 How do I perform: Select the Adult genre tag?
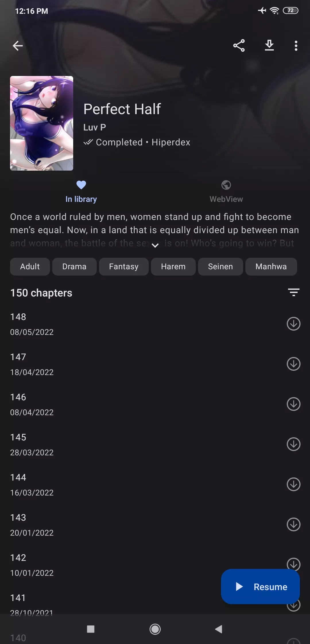(x=30, y=267)
